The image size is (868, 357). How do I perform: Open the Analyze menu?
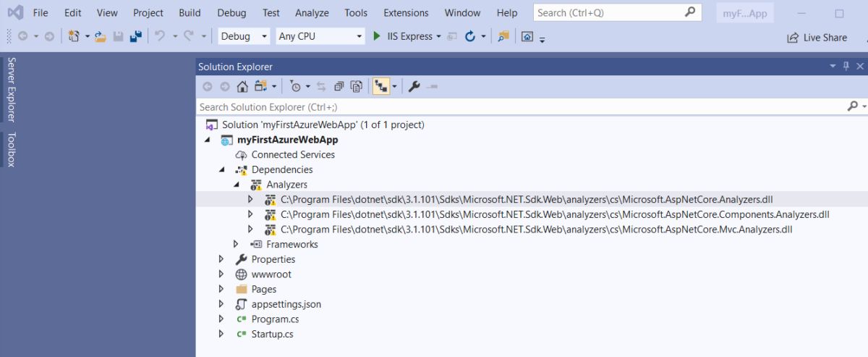[x=312, y=12]
